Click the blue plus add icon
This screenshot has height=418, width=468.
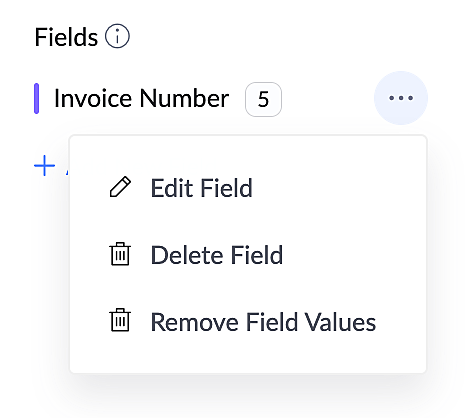click(x=44, y=165)
